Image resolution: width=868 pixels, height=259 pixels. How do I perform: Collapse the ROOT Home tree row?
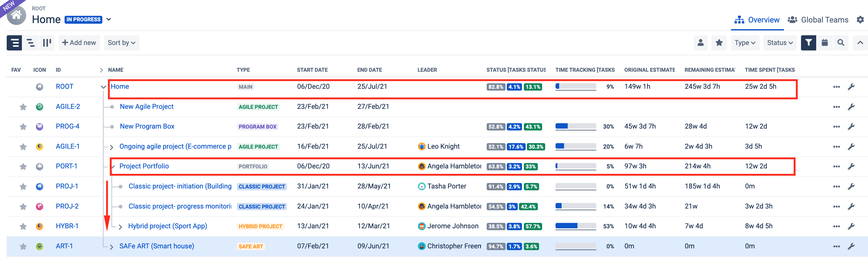(x=103, y=87)
